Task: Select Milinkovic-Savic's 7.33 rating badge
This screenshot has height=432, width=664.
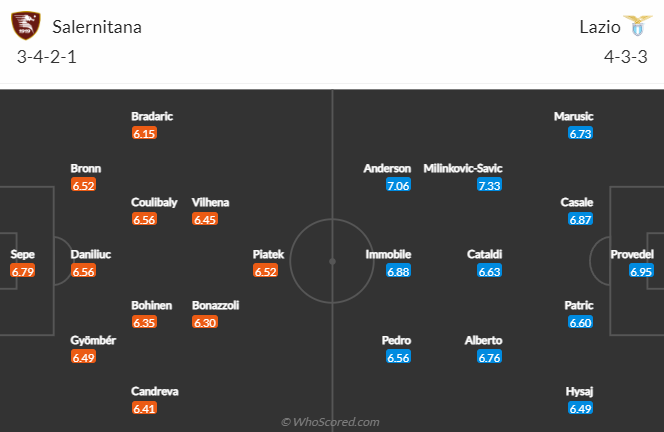Action: tap(490, 185)
